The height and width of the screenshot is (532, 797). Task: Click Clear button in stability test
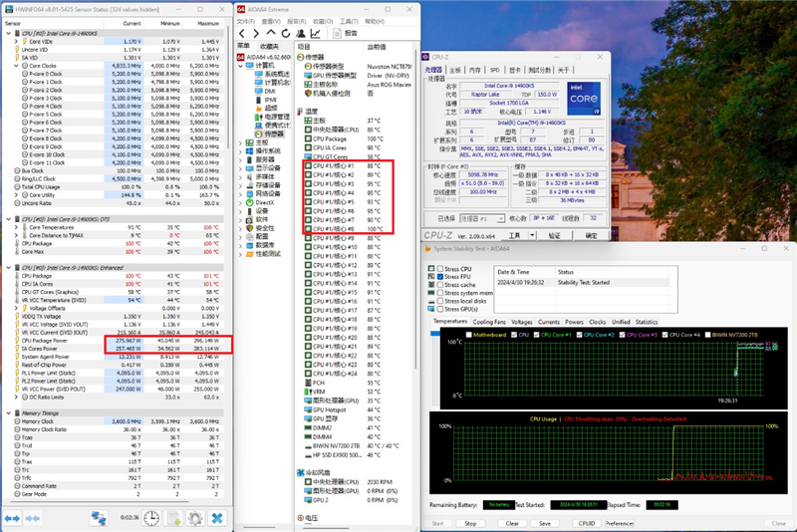coord(512,523)
